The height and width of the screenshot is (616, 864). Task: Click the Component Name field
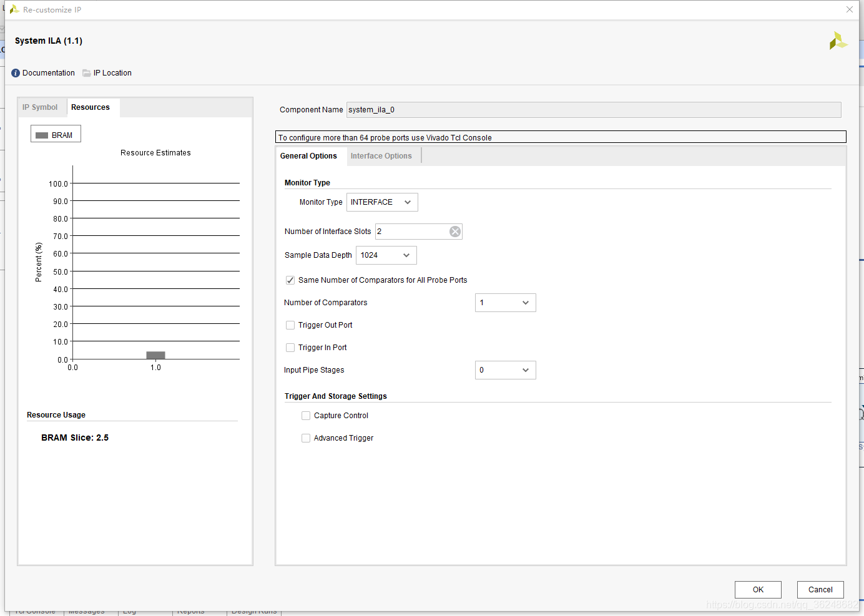[594, 110]
